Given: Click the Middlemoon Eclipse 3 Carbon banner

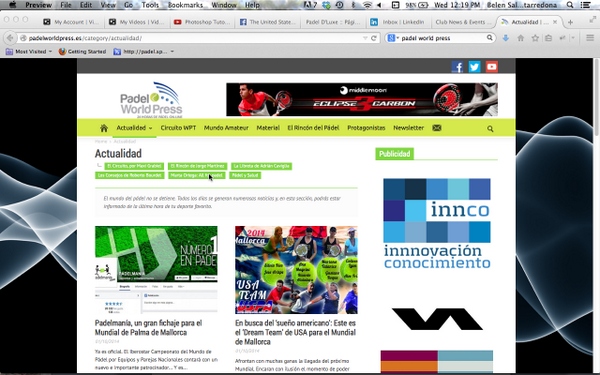Looking at the screenshot, I should [x=362, y=99].
